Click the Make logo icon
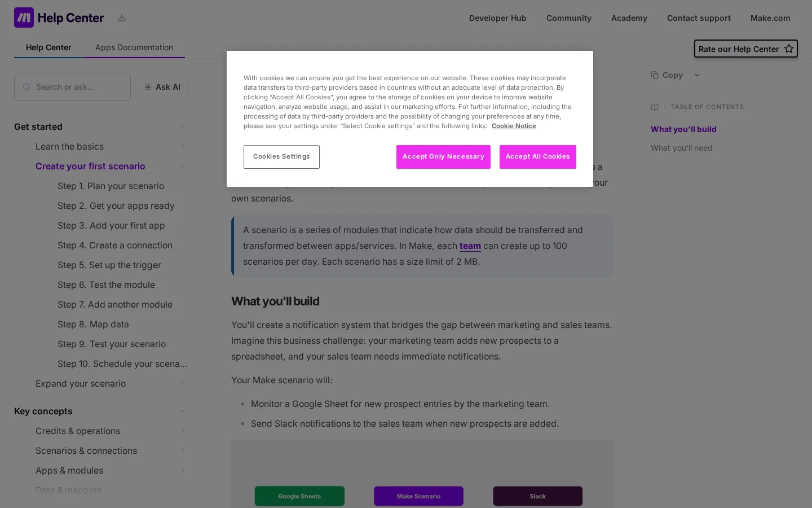 (24, 17)
